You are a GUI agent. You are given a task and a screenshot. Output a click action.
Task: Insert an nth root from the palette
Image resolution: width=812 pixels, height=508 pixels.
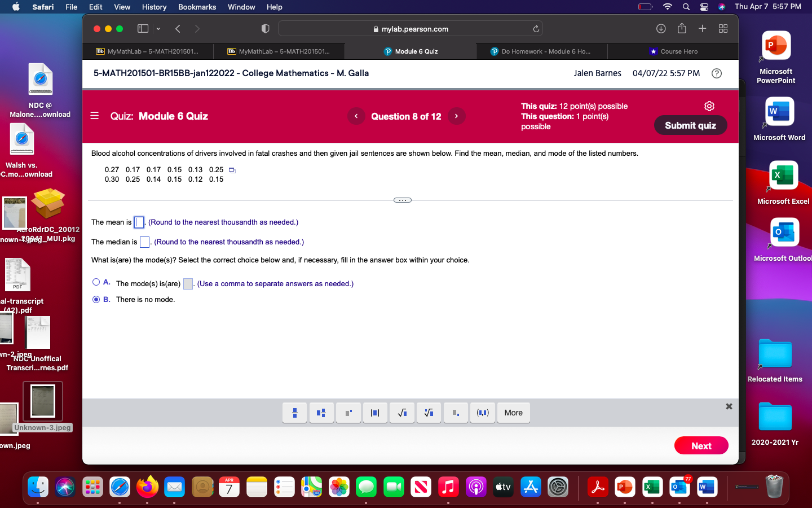click(x=429, y=413)
